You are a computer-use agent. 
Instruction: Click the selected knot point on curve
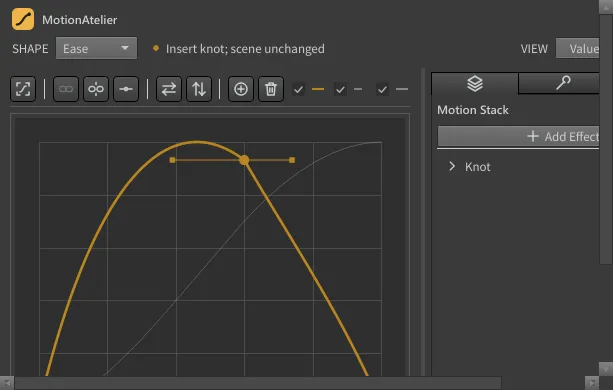[244, 160]
